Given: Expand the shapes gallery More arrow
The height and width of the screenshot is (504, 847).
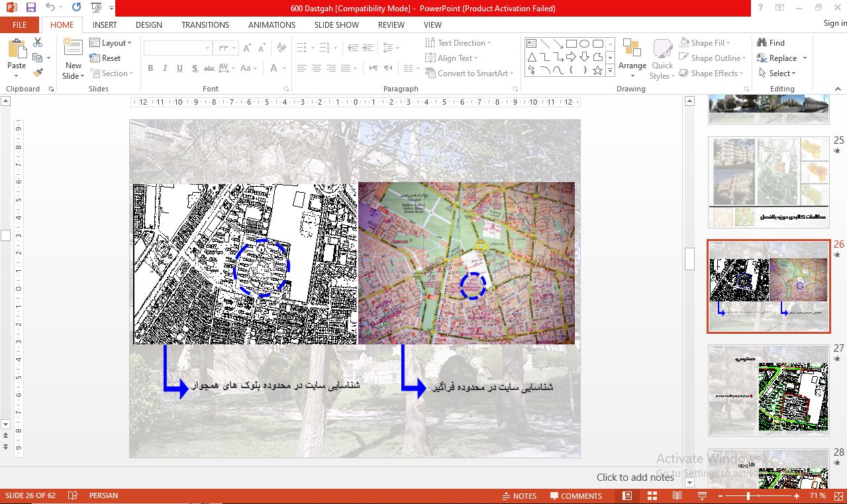Looking at the screenshot, I should 610,70.
